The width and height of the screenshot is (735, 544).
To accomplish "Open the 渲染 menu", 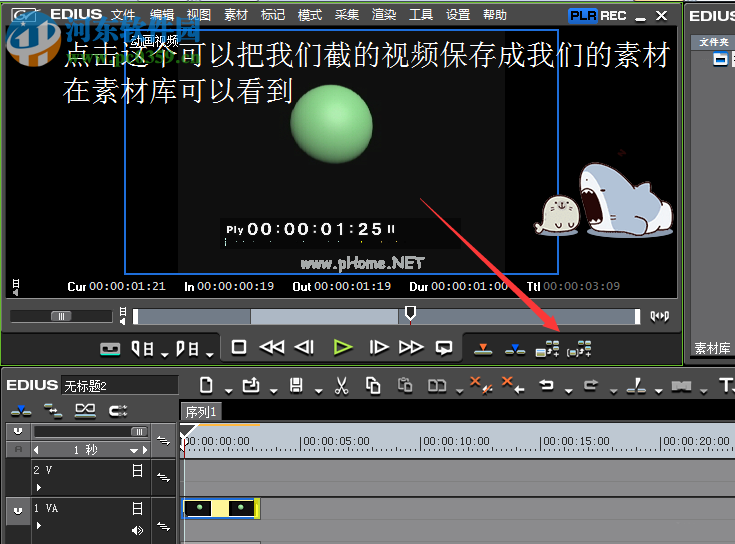I will coord(383,15).
